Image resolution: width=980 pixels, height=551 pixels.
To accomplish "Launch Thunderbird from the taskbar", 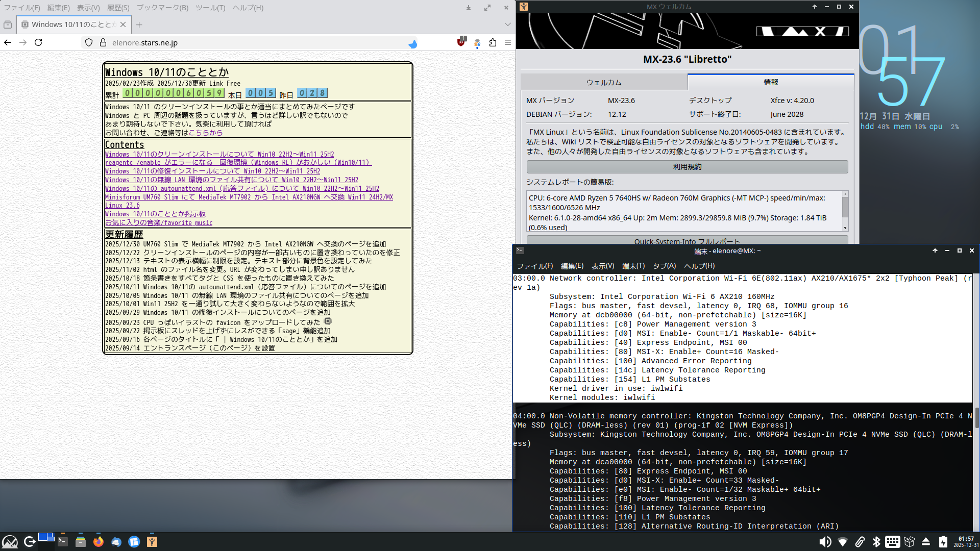I will (116, 542).
